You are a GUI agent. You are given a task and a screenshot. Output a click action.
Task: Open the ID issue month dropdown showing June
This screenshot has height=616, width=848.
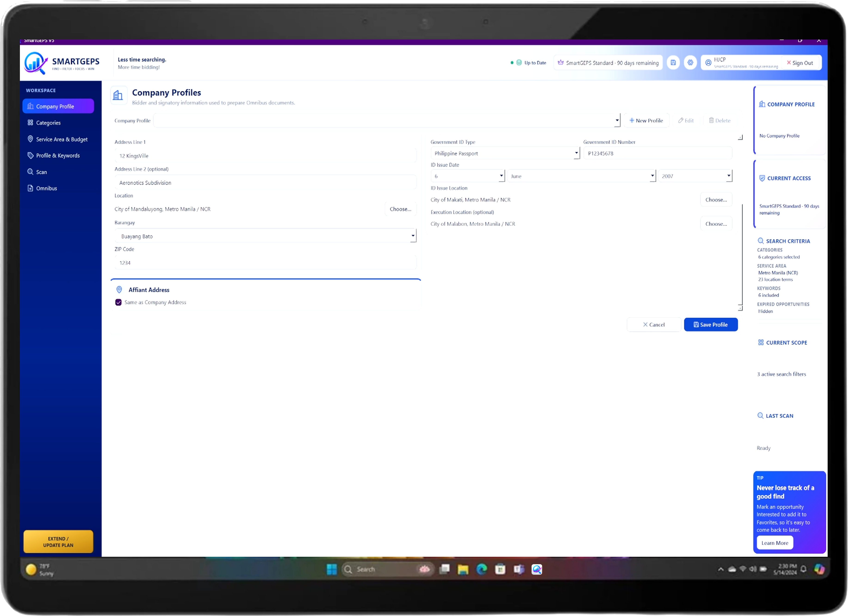pyautogui.click(x=581, y=176)
